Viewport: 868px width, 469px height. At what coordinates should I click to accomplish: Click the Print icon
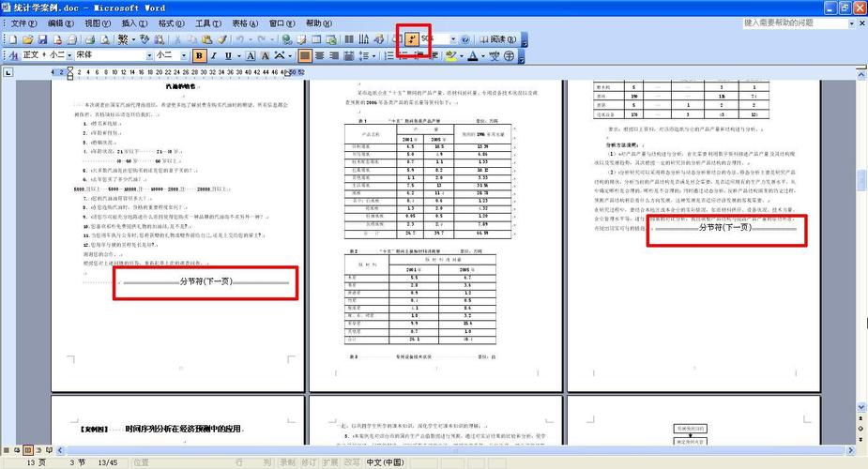point(90,39)
